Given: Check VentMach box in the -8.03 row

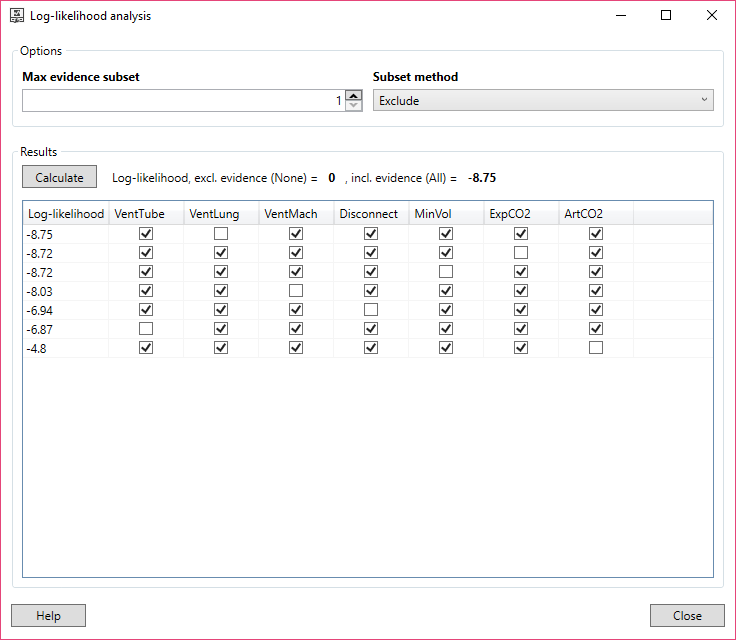Looking at the screenshot, I should (x=296, y=291).
